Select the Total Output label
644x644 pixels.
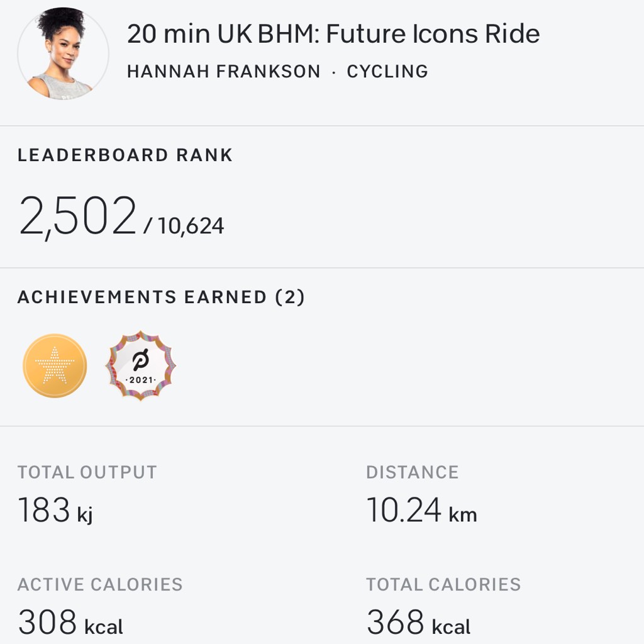coord(87,472)
